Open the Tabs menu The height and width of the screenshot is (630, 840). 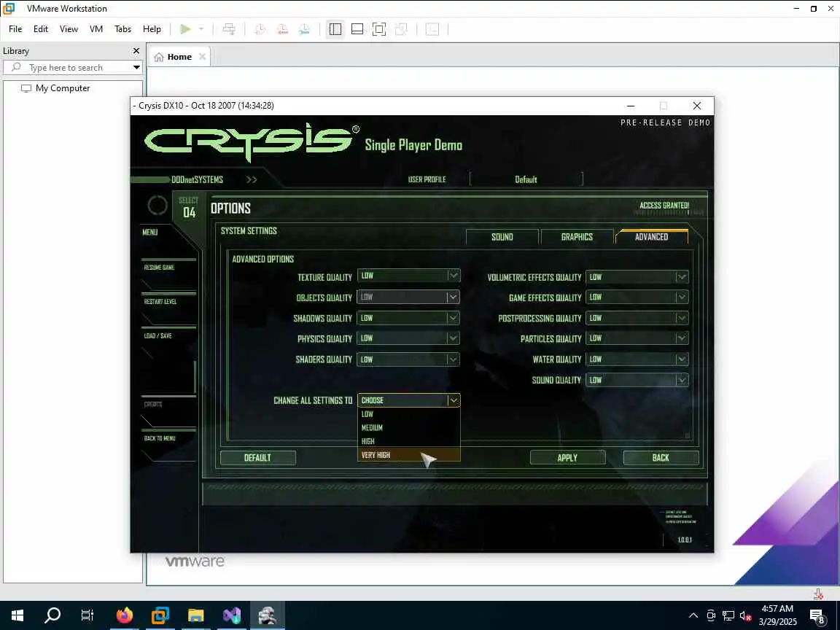122,29
